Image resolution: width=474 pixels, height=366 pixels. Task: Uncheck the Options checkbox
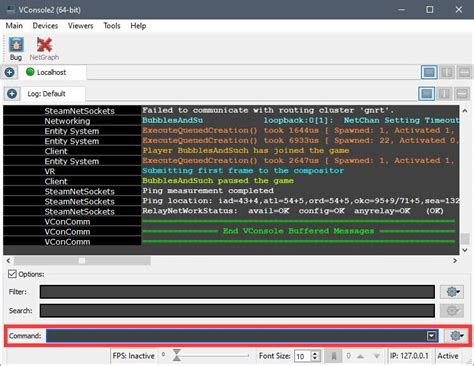12,274
